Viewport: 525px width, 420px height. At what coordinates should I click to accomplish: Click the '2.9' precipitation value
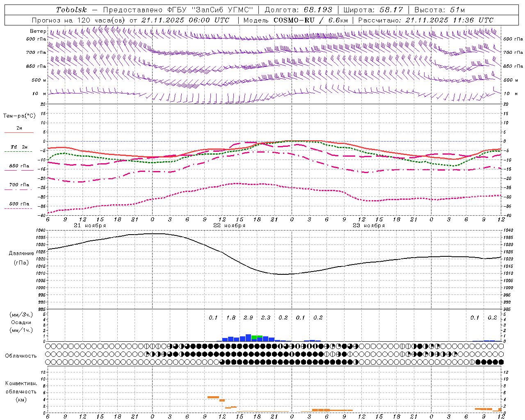248,317
